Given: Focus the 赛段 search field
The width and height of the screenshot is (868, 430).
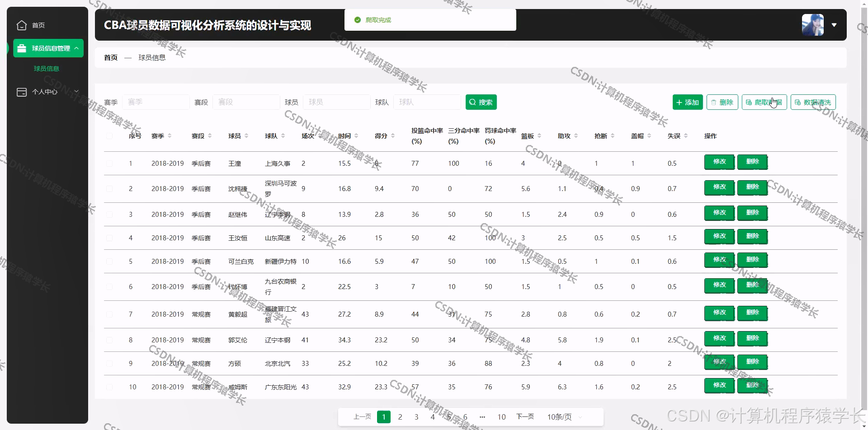Looking at the screenshot, I should click(246, 102).
